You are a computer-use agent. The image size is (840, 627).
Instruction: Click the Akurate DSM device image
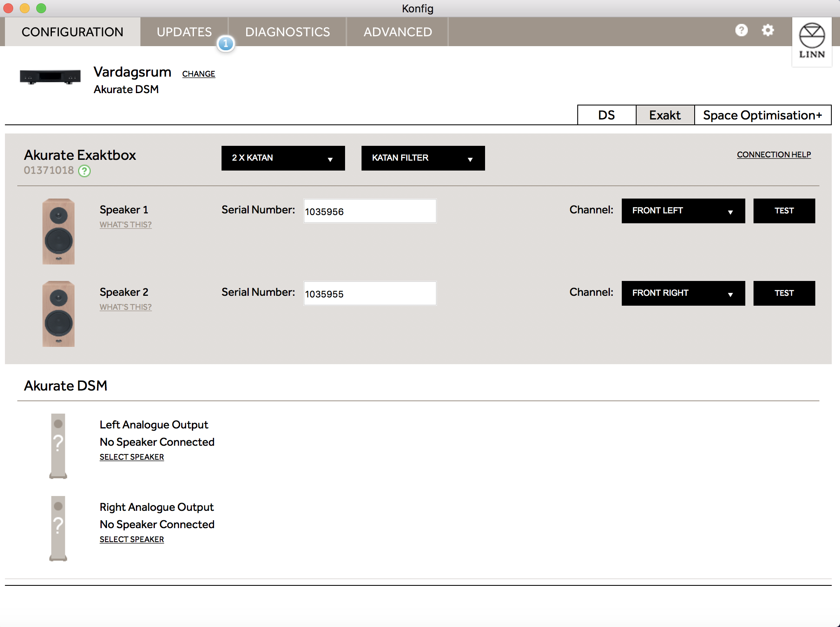(x=50, y=77)
